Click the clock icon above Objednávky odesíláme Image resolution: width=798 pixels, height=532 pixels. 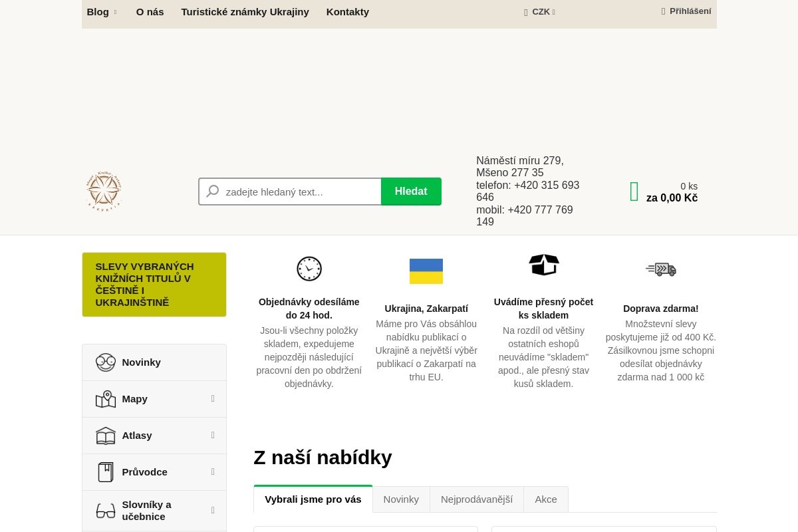(x=309, y=269)
